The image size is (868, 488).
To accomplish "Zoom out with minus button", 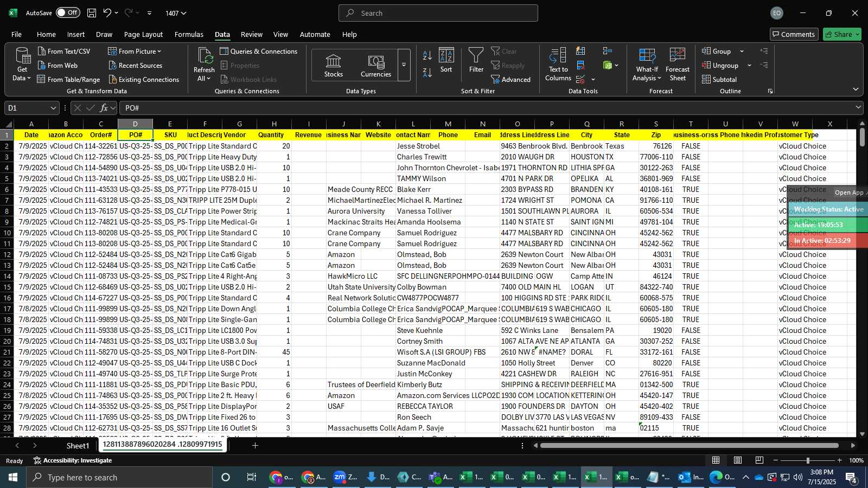I will click(x=776, y=460).
